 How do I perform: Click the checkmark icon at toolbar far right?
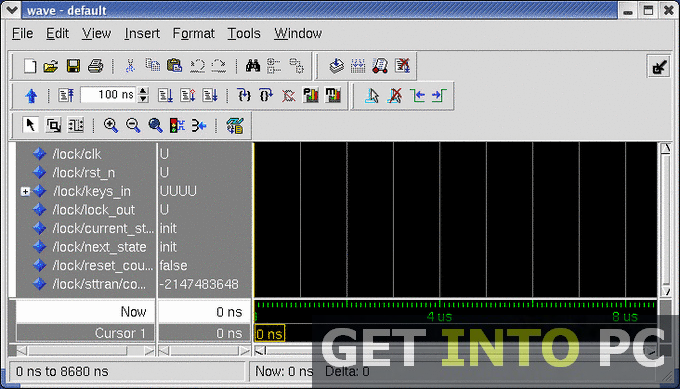pos(659,67)
